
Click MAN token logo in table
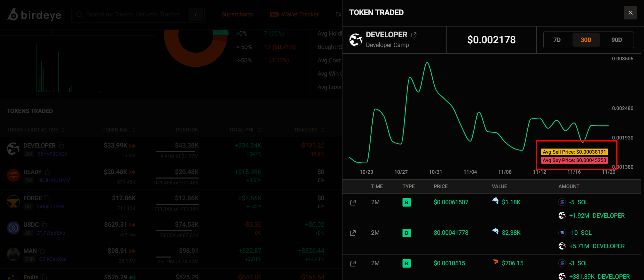click(13, 254)
